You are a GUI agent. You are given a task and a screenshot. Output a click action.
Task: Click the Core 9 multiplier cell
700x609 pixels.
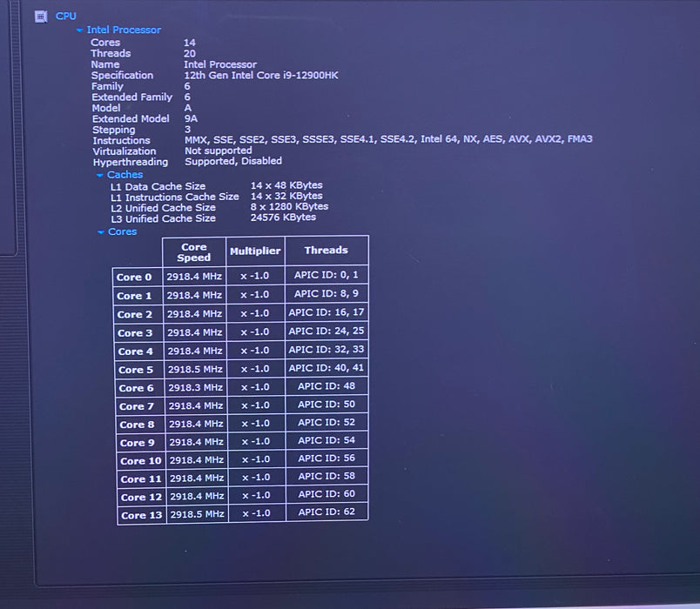coord(256,441)
